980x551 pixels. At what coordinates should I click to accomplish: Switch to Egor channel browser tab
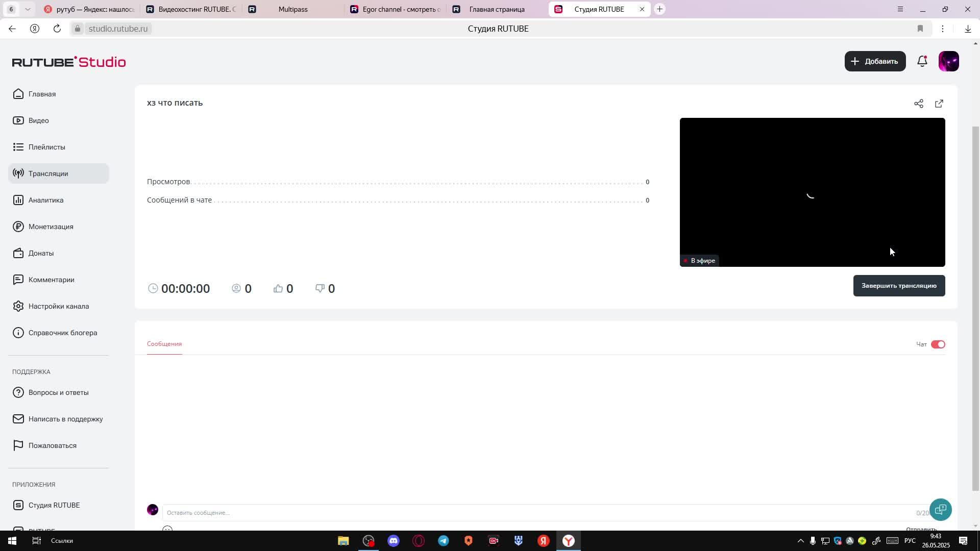[396, 9]
